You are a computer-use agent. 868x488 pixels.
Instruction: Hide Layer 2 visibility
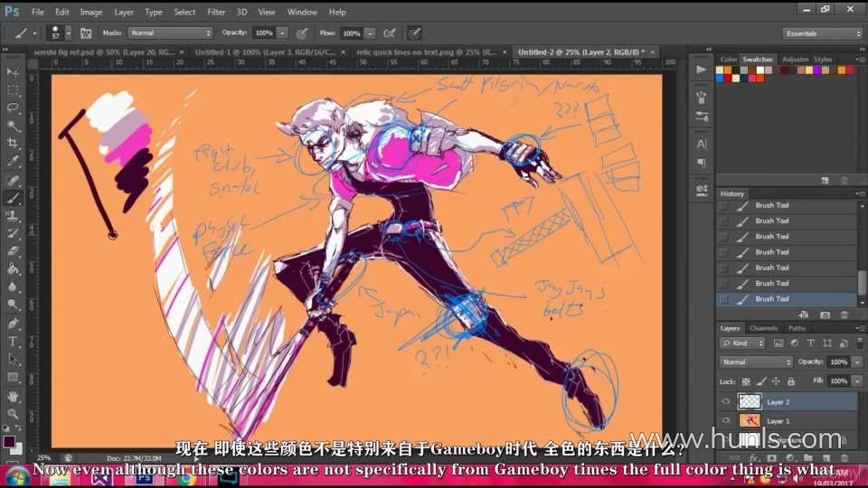(x=726, y=402)
